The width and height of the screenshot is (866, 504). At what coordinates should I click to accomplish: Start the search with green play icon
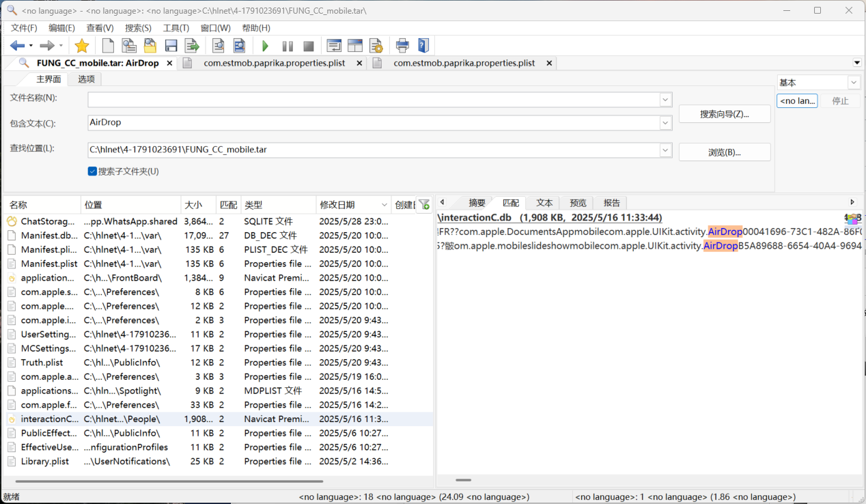[x=265, y=46]
